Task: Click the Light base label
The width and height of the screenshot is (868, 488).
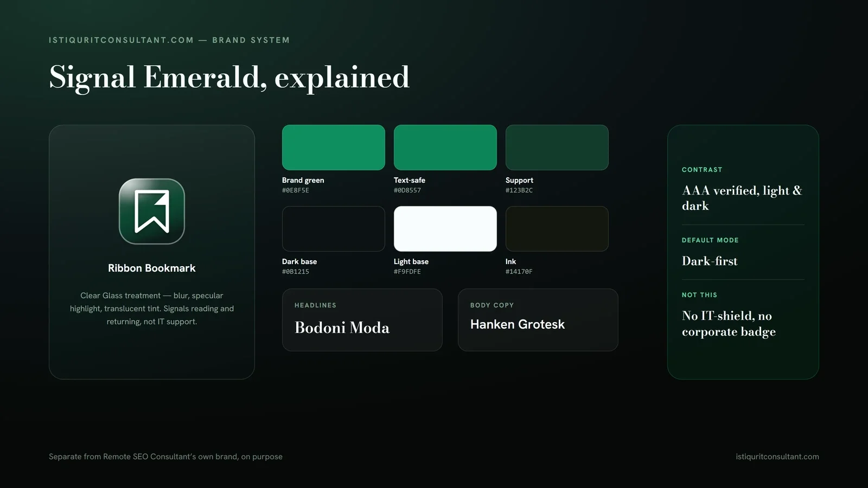Action: (x=411, y=261)
